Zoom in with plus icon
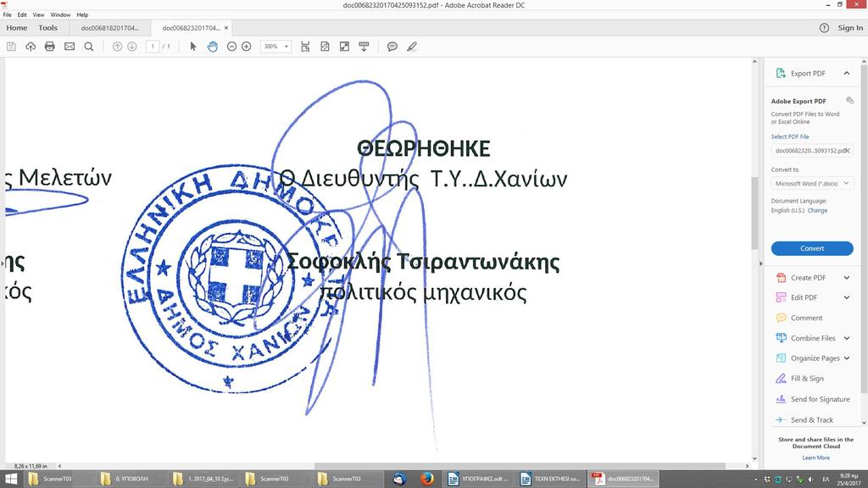This screenshot has width=868, height=488. [247, 47]
